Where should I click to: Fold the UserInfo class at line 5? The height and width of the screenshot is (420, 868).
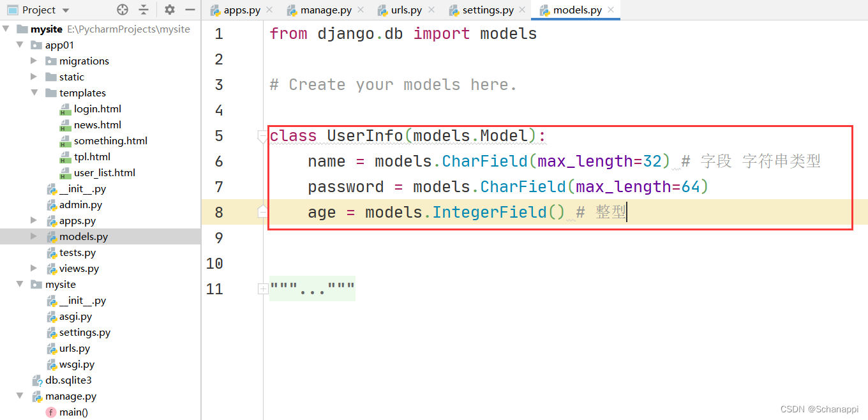(x=262, y=135)
